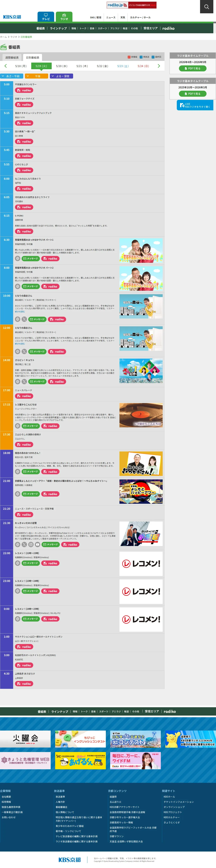This screenshot has height=868, width=216.
Task: Open the X icon for わっきゃいだの小定理
Action: [24, 544]
